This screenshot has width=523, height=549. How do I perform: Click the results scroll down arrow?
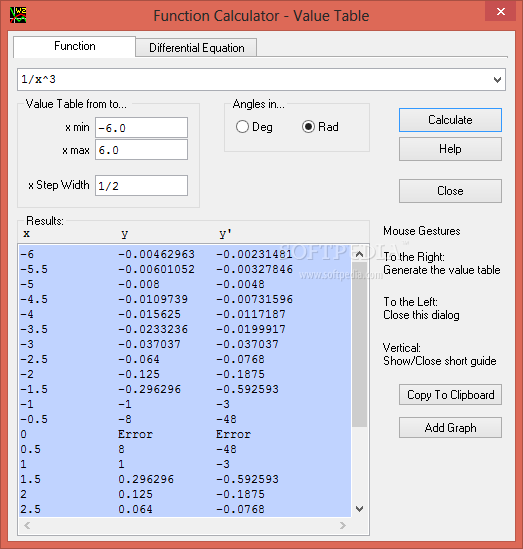(359, 508)
